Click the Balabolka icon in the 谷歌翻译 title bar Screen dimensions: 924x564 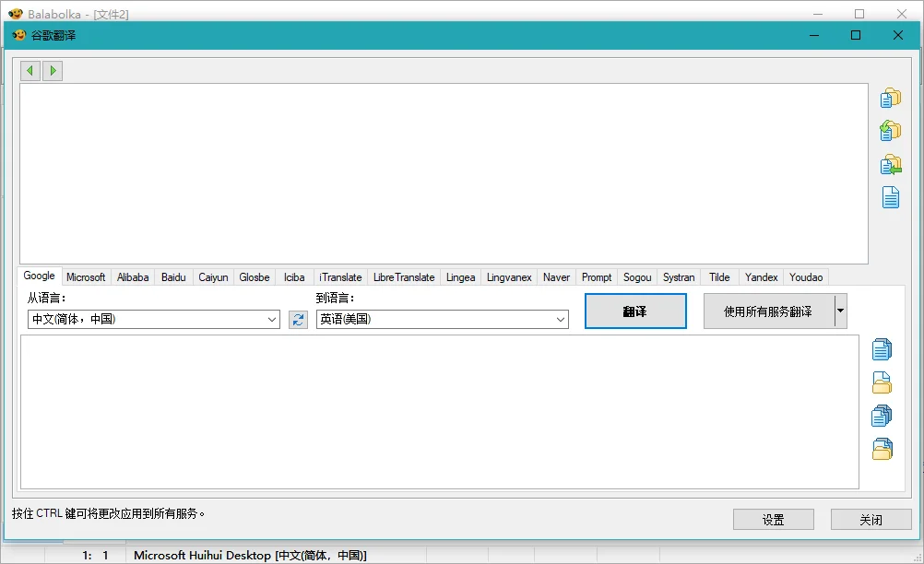point(19,35)
